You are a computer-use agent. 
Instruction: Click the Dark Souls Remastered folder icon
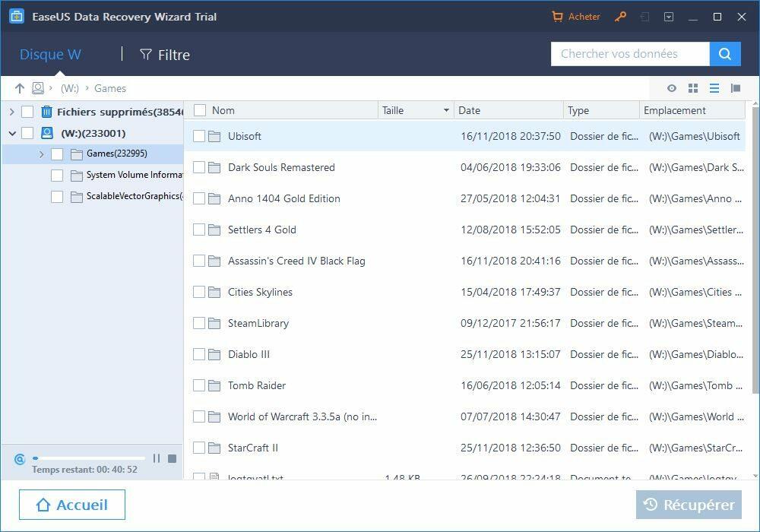click(x=214, y=168)
